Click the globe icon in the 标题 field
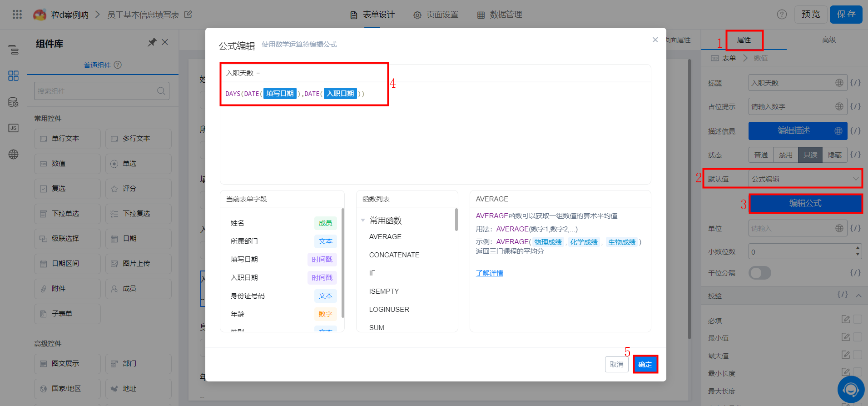Viewport: 868px width, 406px height. pyautogui.click(x=839, y=83)
